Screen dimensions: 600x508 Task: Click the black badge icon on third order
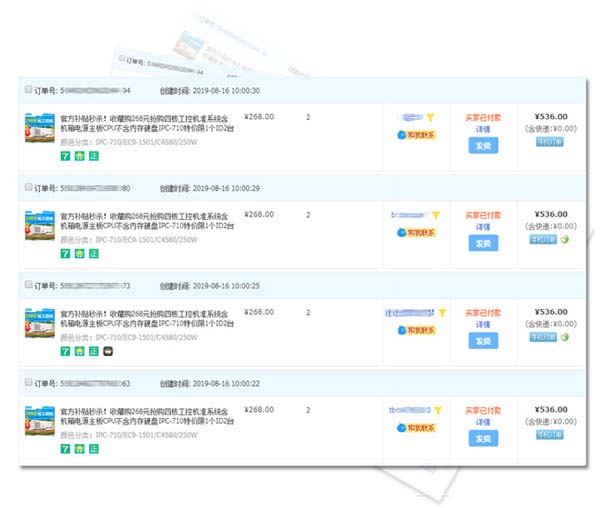click(108, 351)
